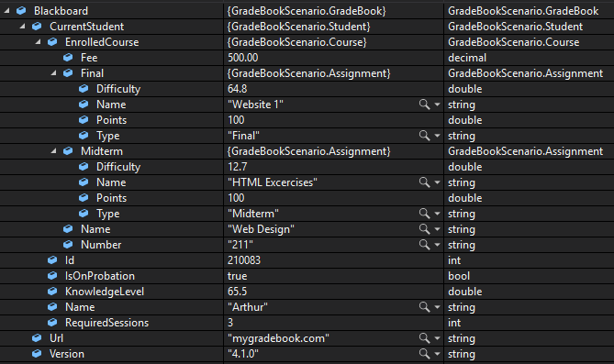Open visualizer dropdown for "211" value
Image resolution: width=614 pixels, height=364 pixels.
click(x=437, y=245)
